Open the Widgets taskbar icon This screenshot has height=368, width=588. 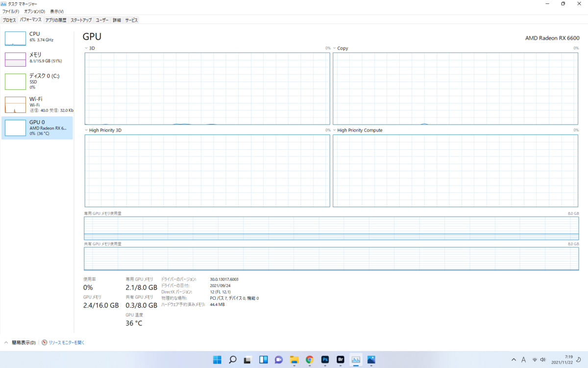pyautogui.click(x=264, y=360)
